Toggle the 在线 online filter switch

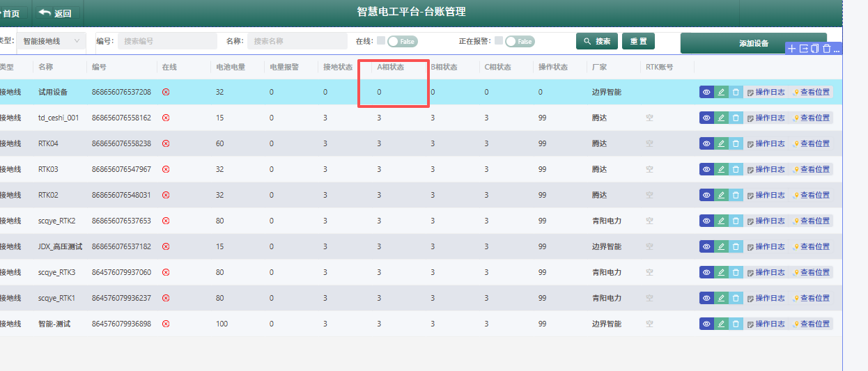click(402, 42)
